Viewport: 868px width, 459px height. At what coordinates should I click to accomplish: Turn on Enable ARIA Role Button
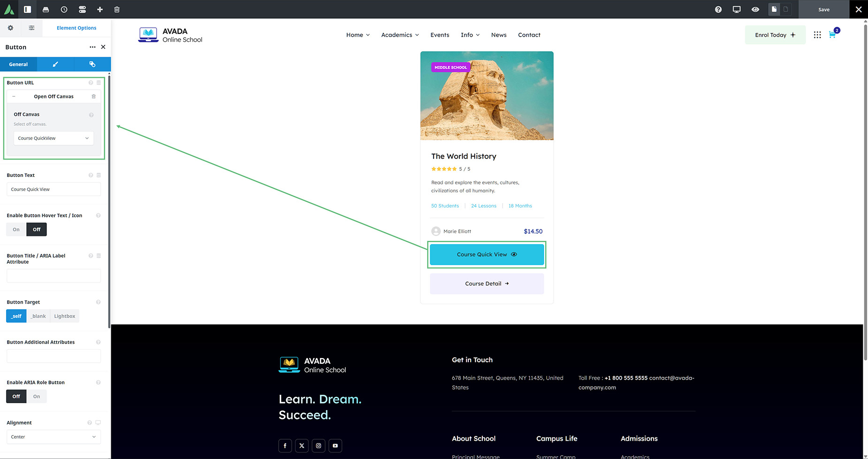pyautogui.click(x=37, y=397)
